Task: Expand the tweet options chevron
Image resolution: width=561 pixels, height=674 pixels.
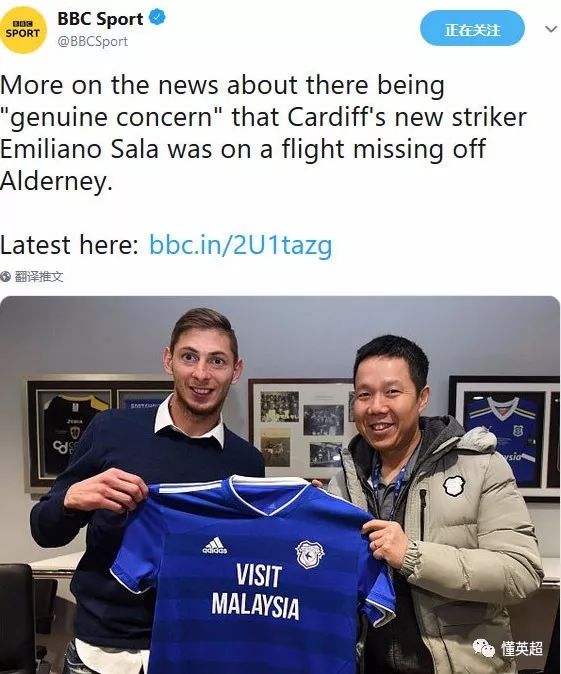Action: [x=551, y=29]
